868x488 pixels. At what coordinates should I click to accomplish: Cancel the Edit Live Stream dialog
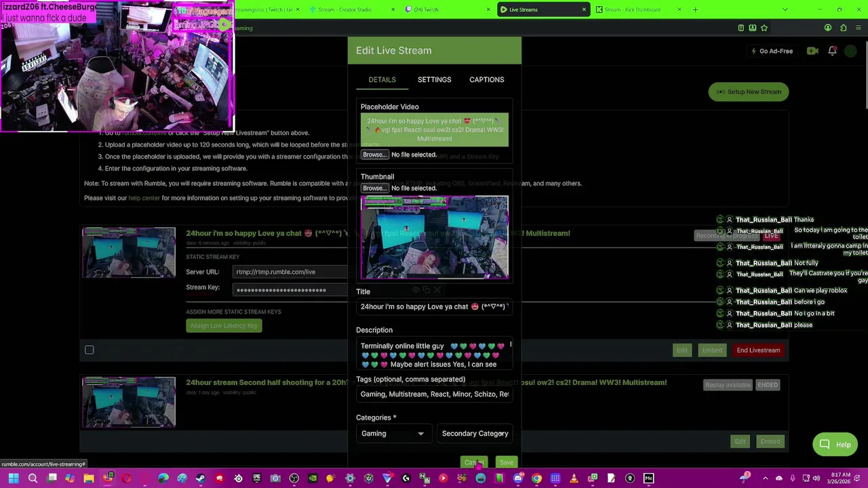(473, 463)
